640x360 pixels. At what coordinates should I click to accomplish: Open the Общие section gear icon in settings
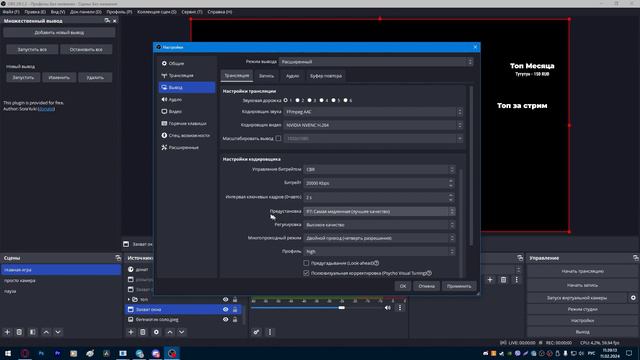click(164, 63)
